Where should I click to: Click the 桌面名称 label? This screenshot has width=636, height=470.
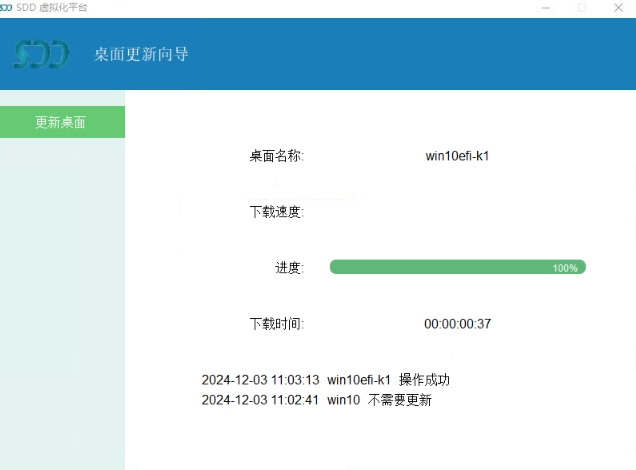click(x=276, y=156)
